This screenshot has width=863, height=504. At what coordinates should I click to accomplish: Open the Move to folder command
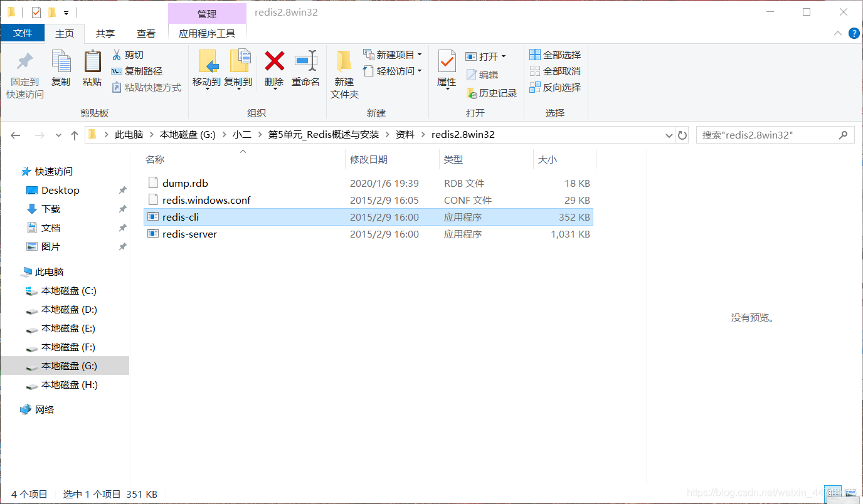point(206,69)
